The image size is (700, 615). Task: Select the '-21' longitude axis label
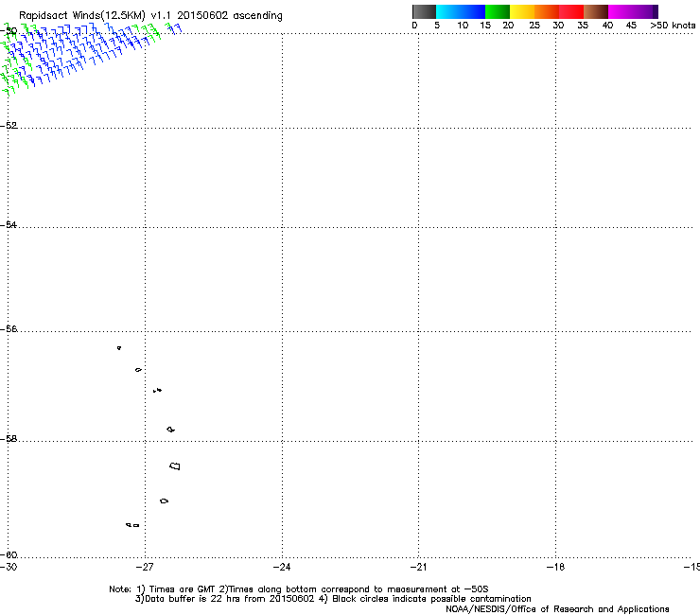click(x=418, y=567)
